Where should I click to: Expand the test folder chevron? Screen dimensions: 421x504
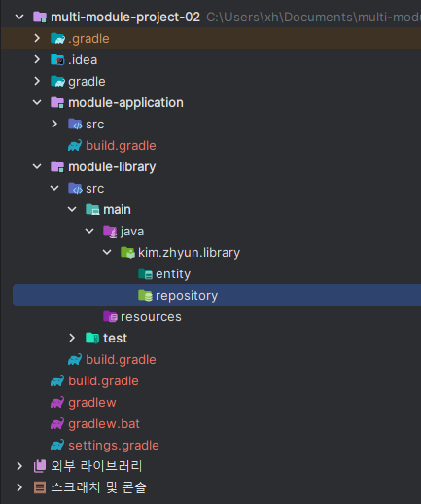point(72,338)
